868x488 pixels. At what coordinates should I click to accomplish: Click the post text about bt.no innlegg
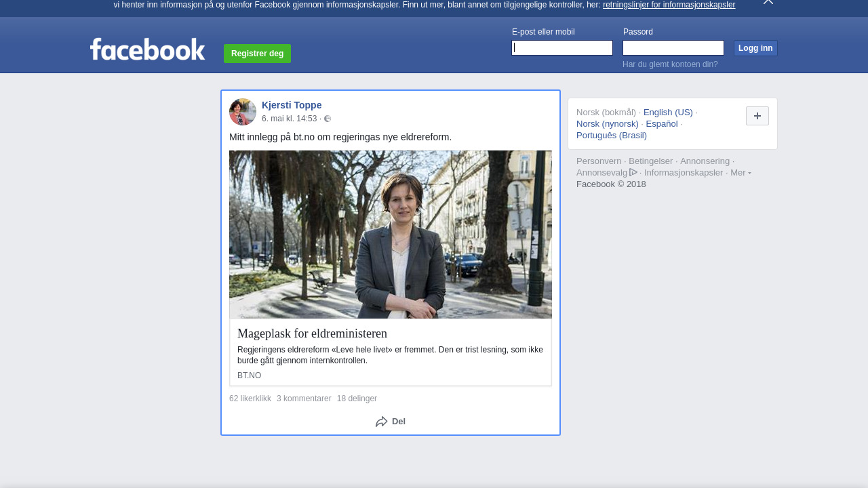[340, 137]
